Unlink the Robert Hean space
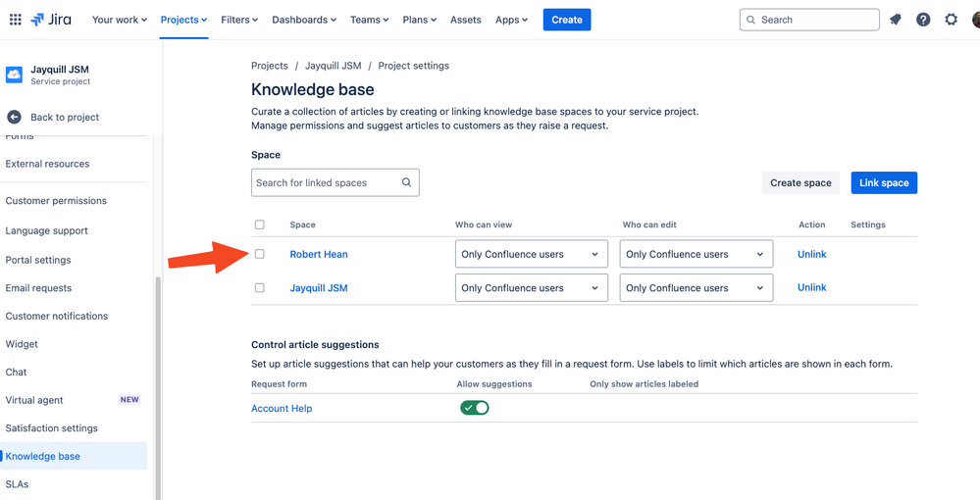Image resolution: width=980 pixels, height=500 pixels. tap(812, 254)
